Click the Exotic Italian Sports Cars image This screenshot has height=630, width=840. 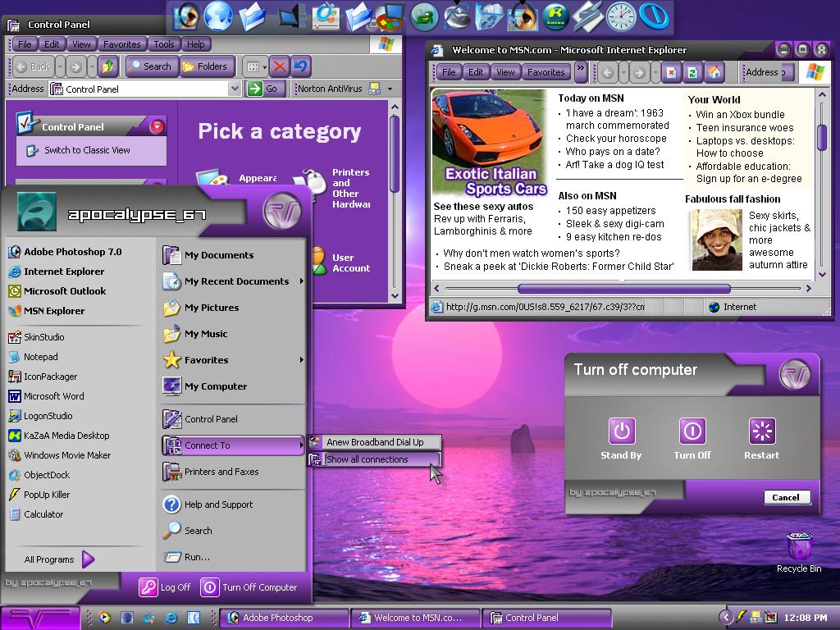point(490,142)
